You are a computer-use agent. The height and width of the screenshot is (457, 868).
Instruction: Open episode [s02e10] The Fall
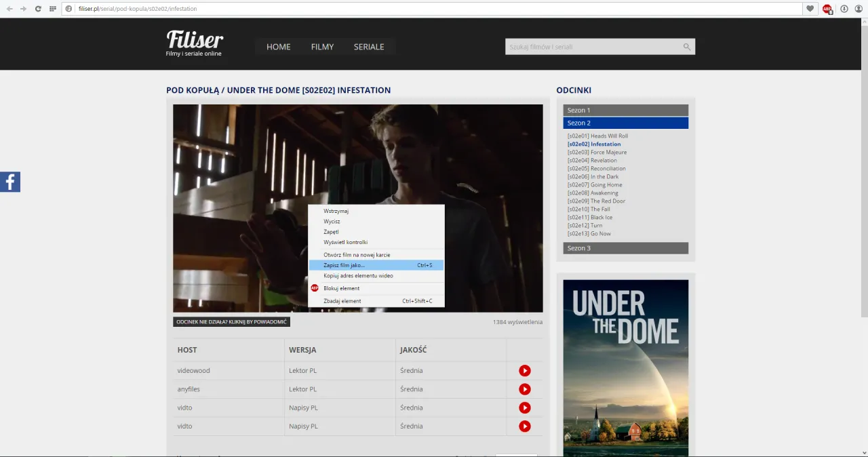589,210
